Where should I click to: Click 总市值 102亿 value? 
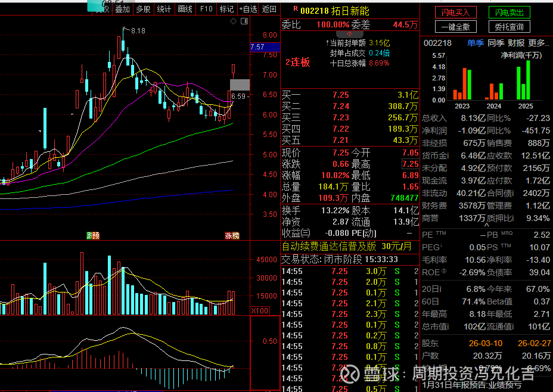pos(475,326)
